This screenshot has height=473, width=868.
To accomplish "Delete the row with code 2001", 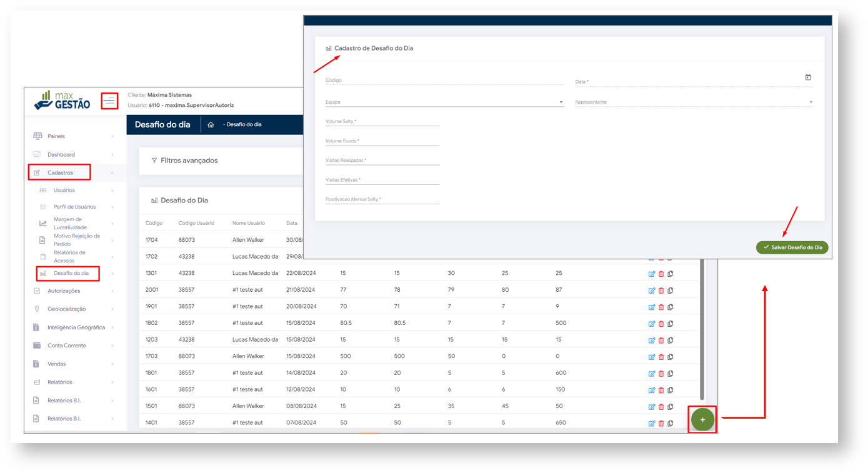I will click(661, 291).
